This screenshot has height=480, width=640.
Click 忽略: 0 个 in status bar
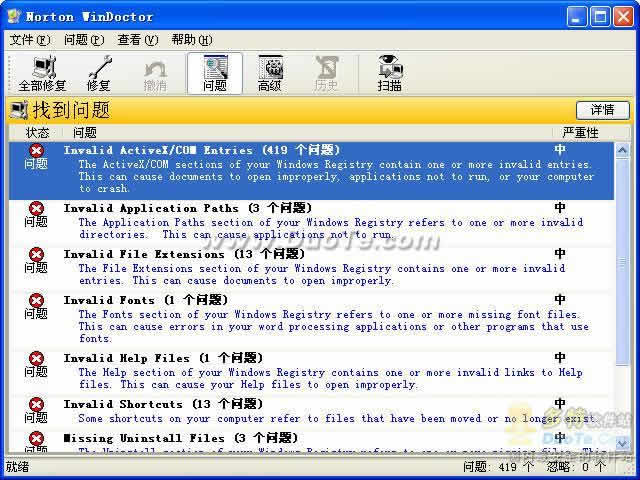pos(576,467)
